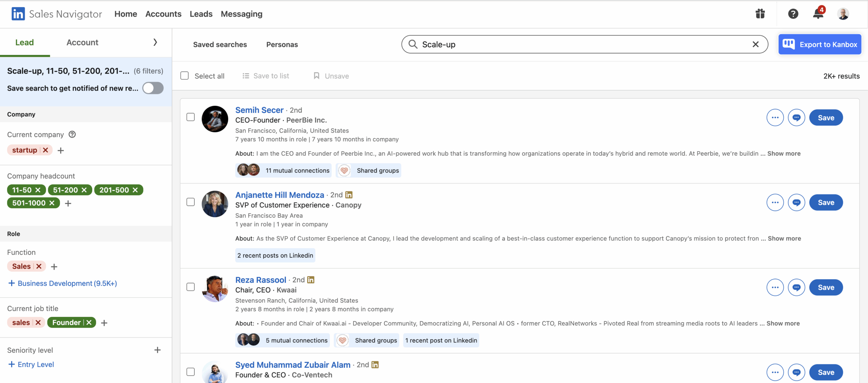Click Export to Kanbox button
The height and width of the screenshot is (383, 868).
tap(820, 44)
